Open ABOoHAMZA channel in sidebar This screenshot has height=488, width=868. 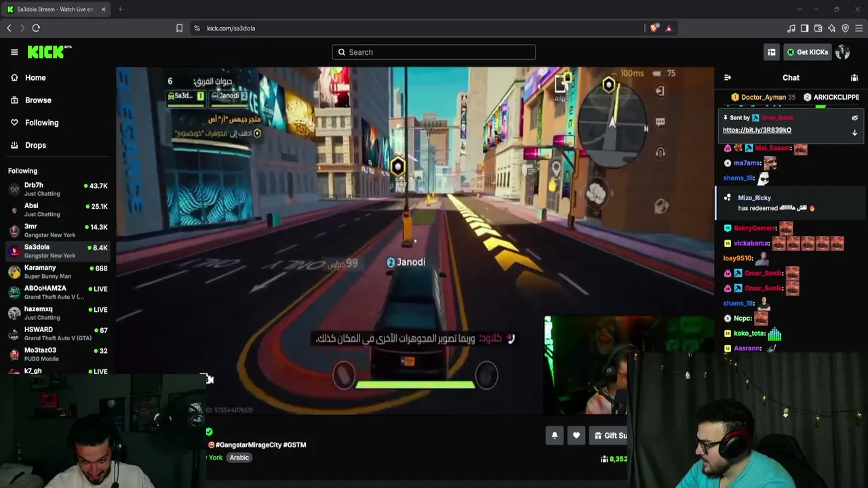pos(58,292)
